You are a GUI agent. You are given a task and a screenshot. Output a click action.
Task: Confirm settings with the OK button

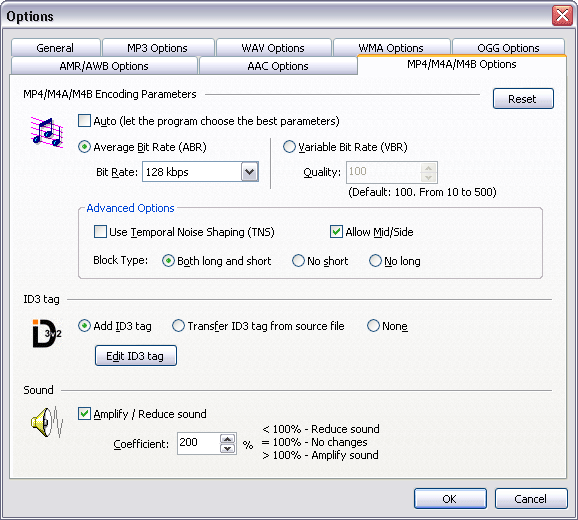pos(450,499)
